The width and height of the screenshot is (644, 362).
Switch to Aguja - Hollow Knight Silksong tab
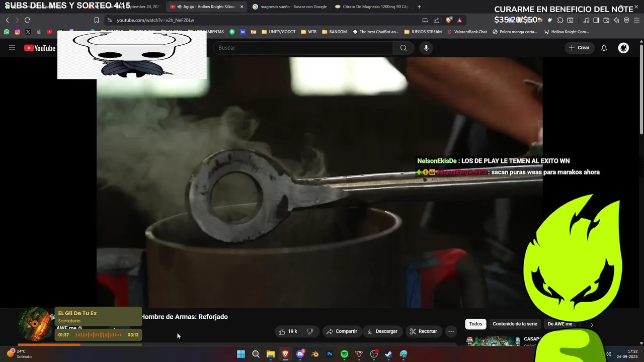[x=205, y=7]
